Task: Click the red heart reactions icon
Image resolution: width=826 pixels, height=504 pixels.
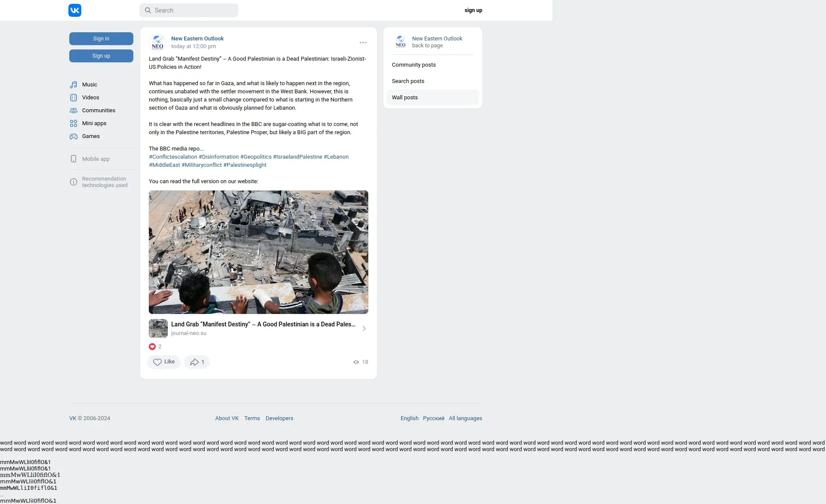Action: click(x=152, y=347)
